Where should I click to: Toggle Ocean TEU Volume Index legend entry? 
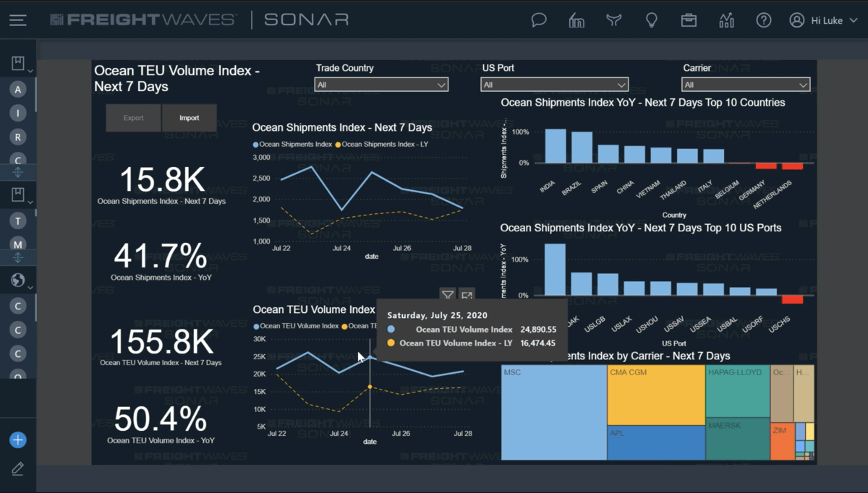click(x=296, y=326)
